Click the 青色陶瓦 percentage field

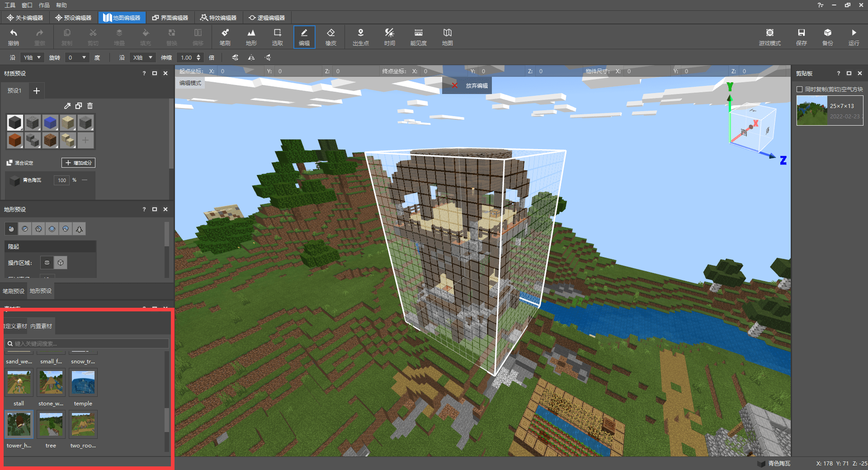[x=62, y=180]
